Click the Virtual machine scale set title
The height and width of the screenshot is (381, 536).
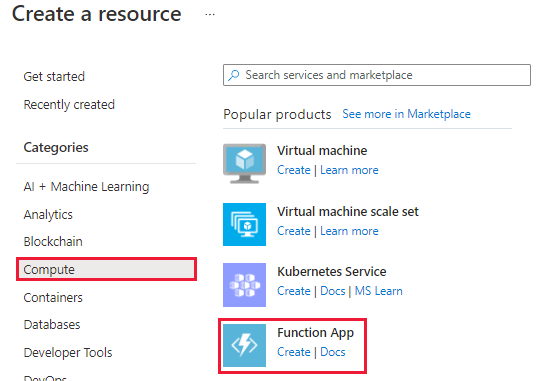point(348,212)
